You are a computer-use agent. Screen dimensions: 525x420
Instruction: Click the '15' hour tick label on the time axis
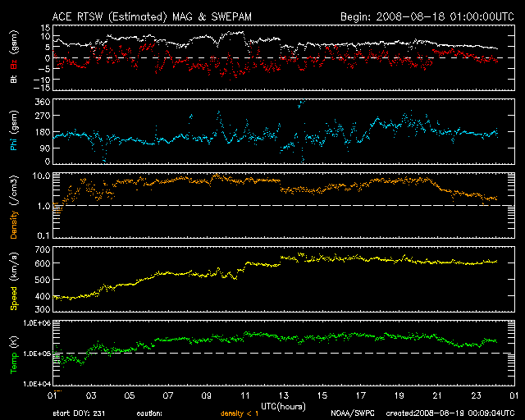click(x=322, y=395)
